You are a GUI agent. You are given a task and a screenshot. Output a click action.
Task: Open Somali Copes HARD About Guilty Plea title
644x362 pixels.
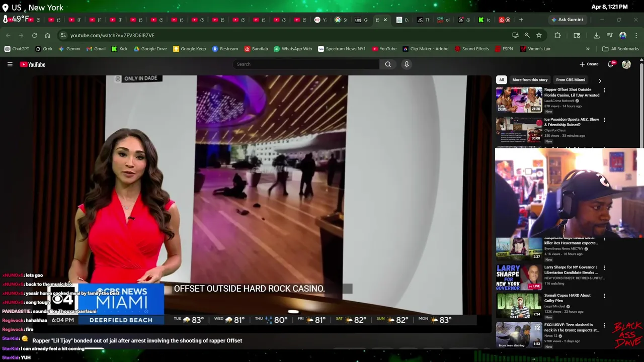click(568, 298)
